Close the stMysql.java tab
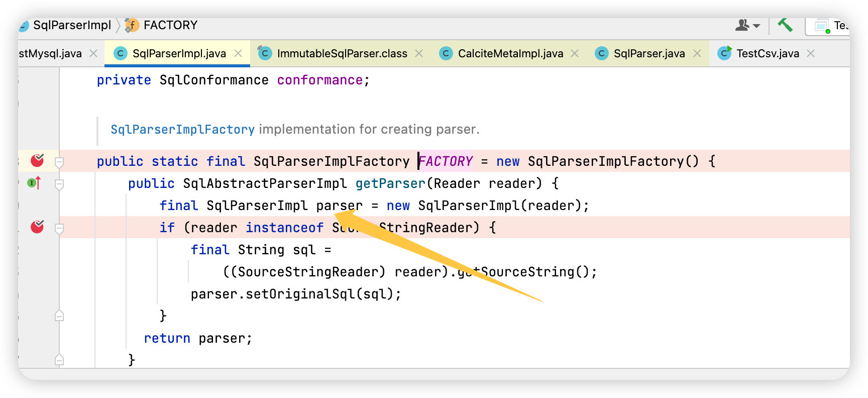 point(93,53)
